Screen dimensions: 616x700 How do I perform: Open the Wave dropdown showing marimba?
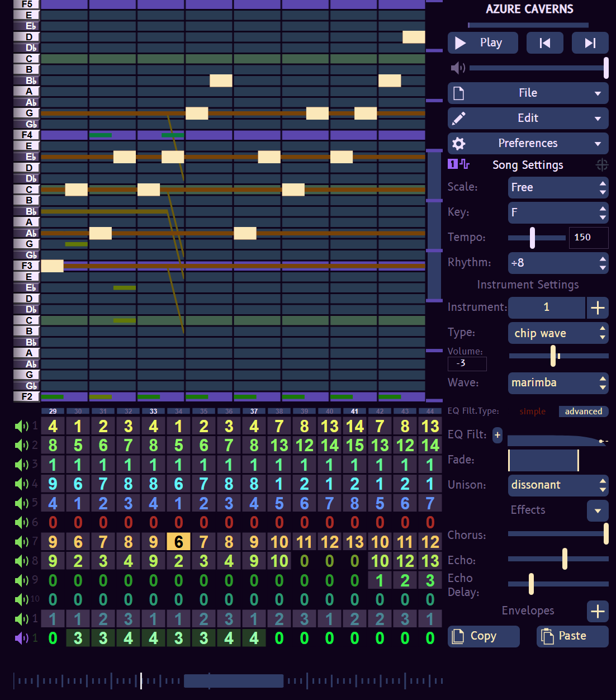pos(558,383)
